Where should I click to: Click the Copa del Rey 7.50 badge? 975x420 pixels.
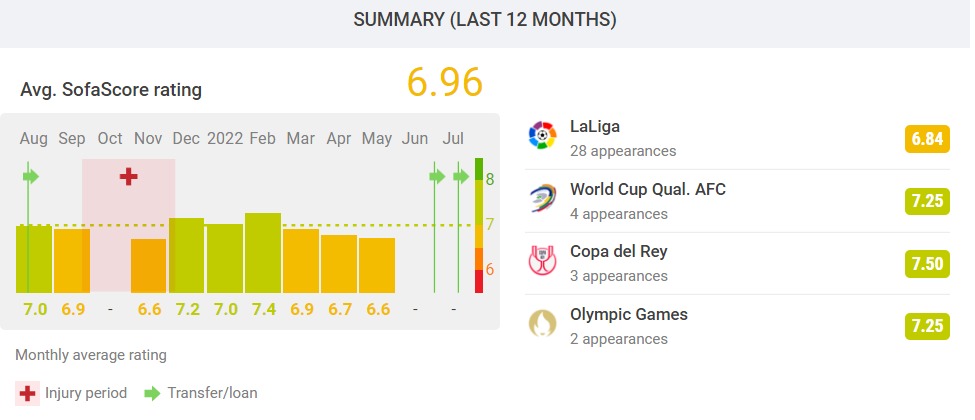pyautogui.click(x=927, y=263)
